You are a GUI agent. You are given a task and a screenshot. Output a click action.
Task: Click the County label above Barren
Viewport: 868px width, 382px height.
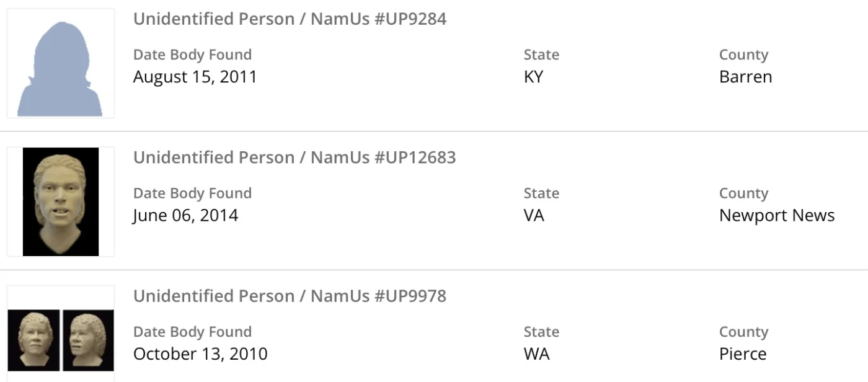743,55
